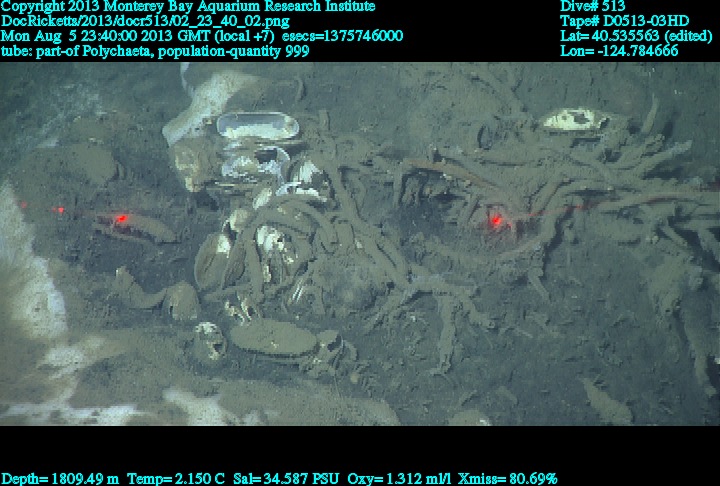Click the annotation 'tube: part-of Polychaeta'
This screenshot has height=486, width=720.
pyautogui.click(x=77, y=51)
